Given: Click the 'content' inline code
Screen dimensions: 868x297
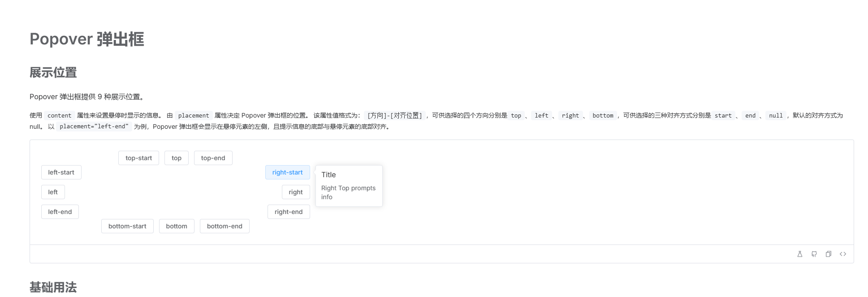Looking at the screenshot, I should click(x=59, y=115).
